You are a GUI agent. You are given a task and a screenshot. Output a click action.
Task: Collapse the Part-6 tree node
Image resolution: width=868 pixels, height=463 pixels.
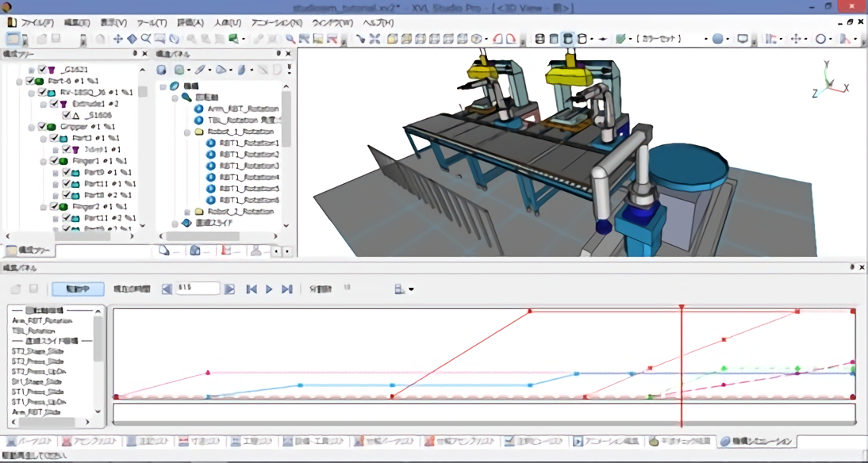point(19,82)
